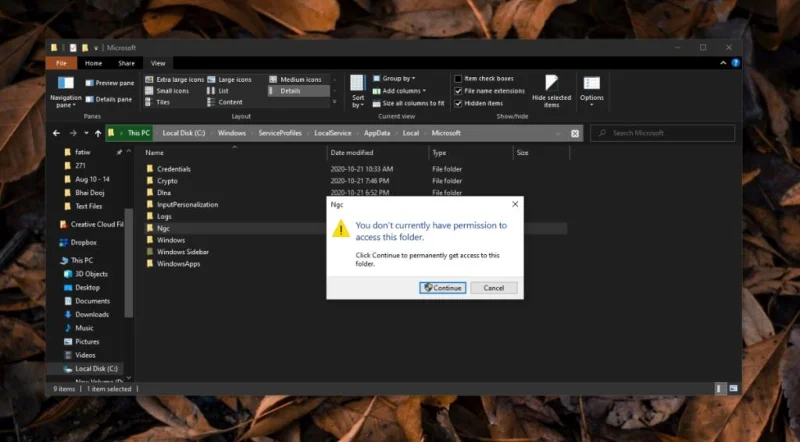
Task: Choose Content layout
Action: 225,102
